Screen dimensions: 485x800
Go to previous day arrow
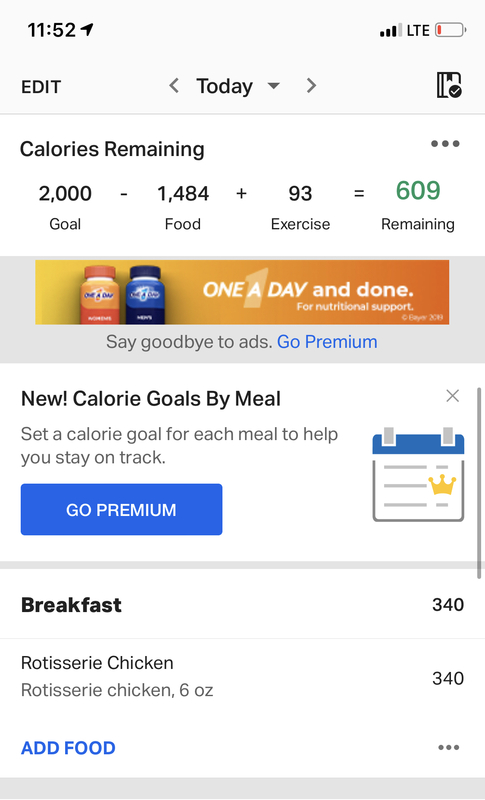tap(174, 86)
